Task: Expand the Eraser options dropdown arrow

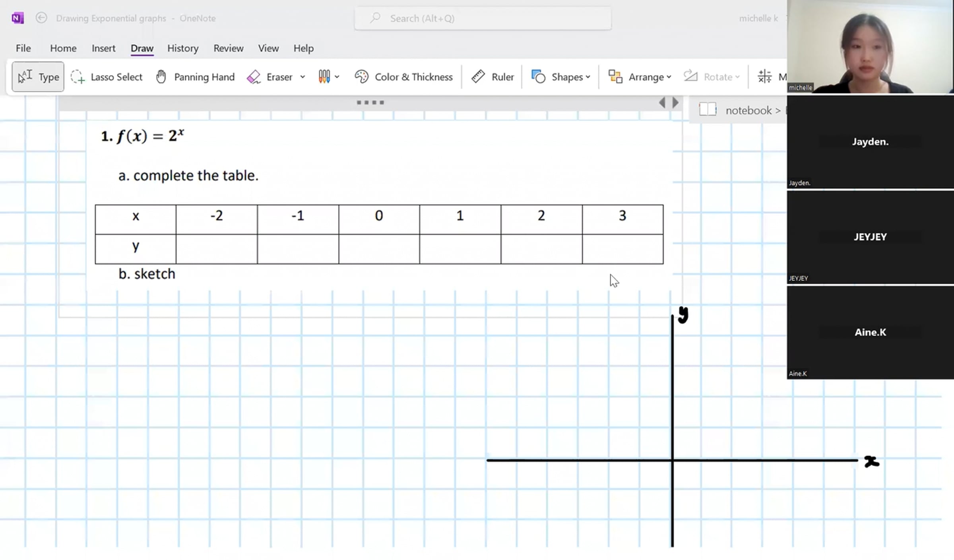Action: pyautogui.click(x=302, y=77)
